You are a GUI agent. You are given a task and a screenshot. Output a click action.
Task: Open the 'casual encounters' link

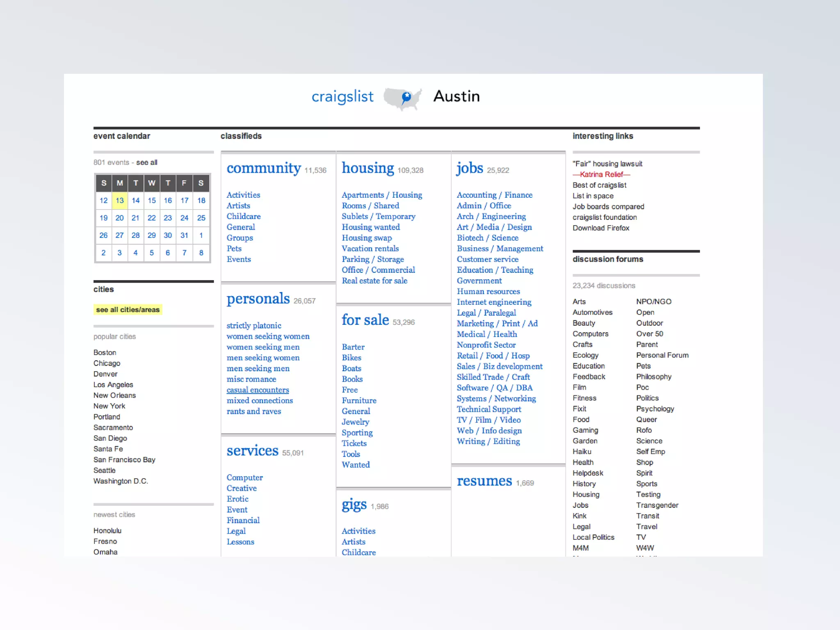pyautogui.click(x=258, y=390)
